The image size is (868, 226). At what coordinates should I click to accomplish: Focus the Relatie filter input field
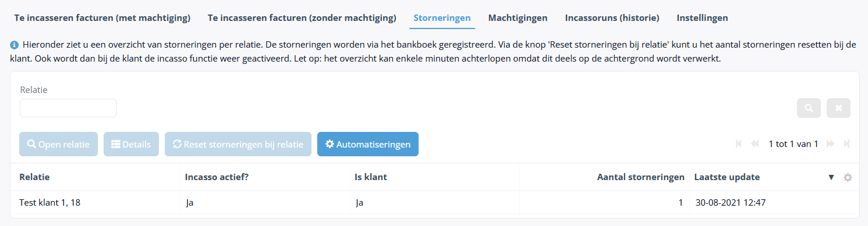68,108
